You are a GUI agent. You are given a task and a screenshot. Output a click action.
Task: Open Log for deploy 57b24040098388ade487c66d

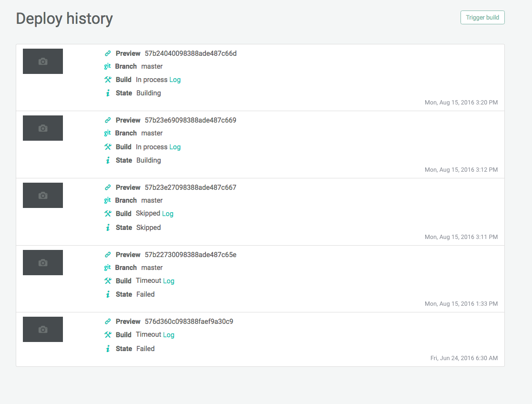[175, 80]
